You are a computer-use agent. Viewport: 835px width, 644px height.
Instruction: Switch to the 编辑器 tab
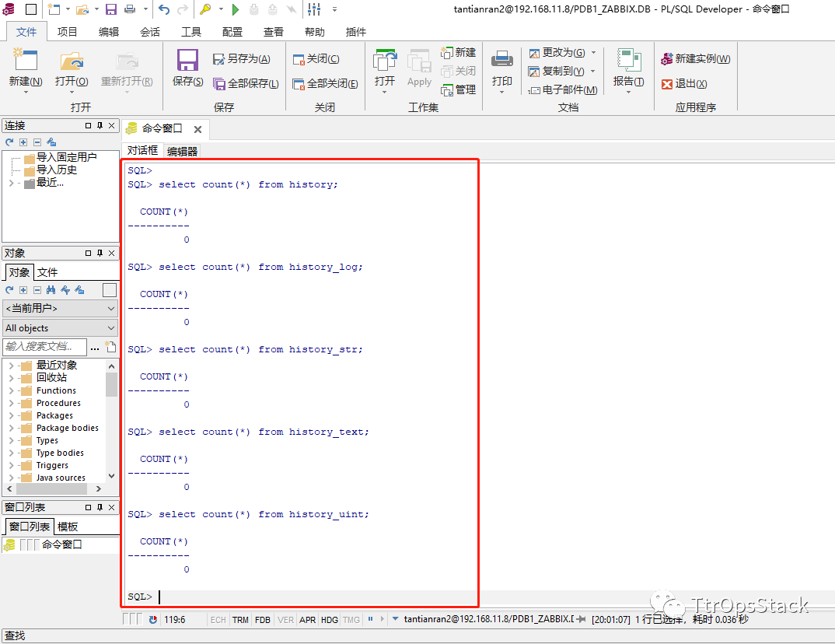click(x=181, y=150)
